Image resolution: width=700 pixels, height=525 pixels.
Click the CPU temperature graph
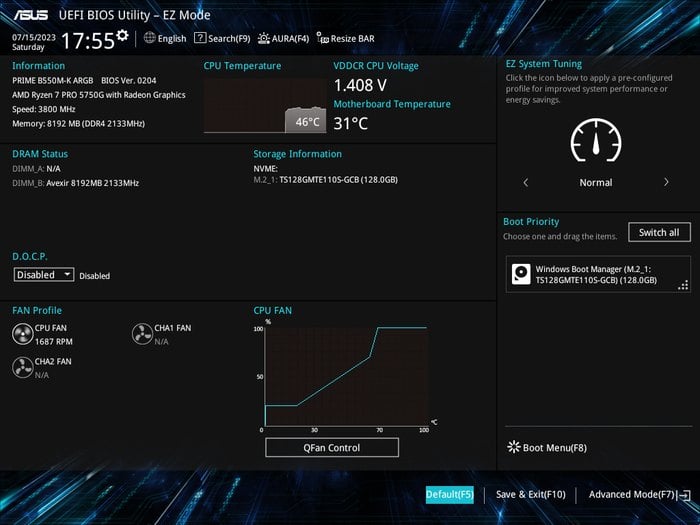point(265,105)
